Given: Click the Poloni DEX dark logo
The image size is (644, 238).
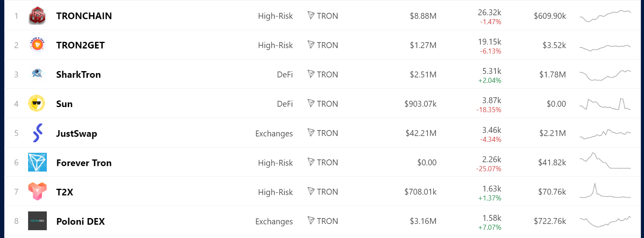Looking at the screenshot, I should (x=37, y=221).
